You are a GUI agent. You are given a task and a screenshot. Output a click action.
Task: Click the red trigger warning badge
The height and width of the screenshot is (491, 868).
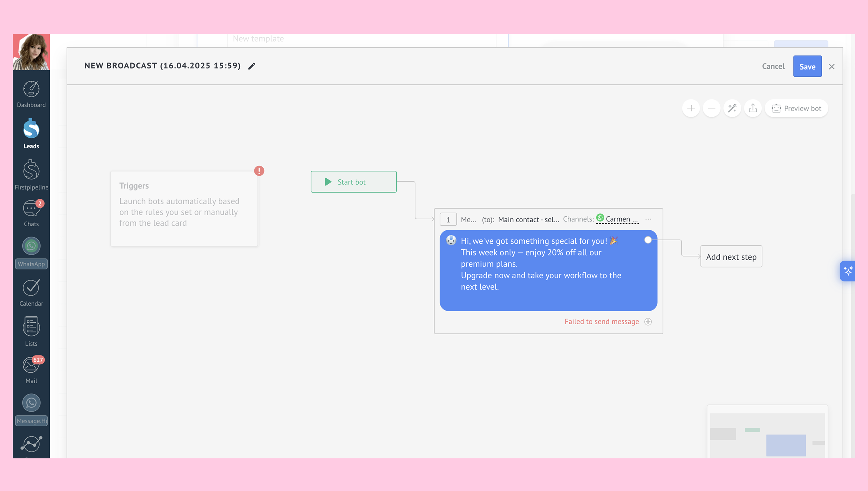[x=259, y=171]
